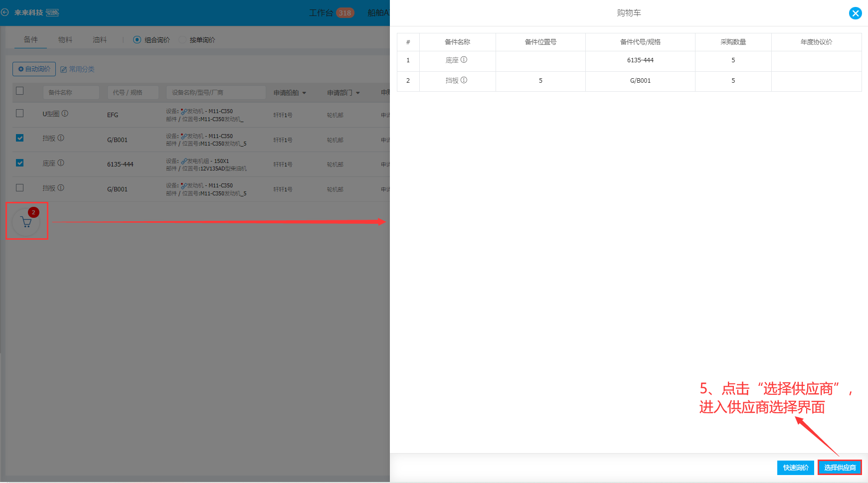Focus the 设备名称/型号/厂商 filter input

[x=216, y=93]
